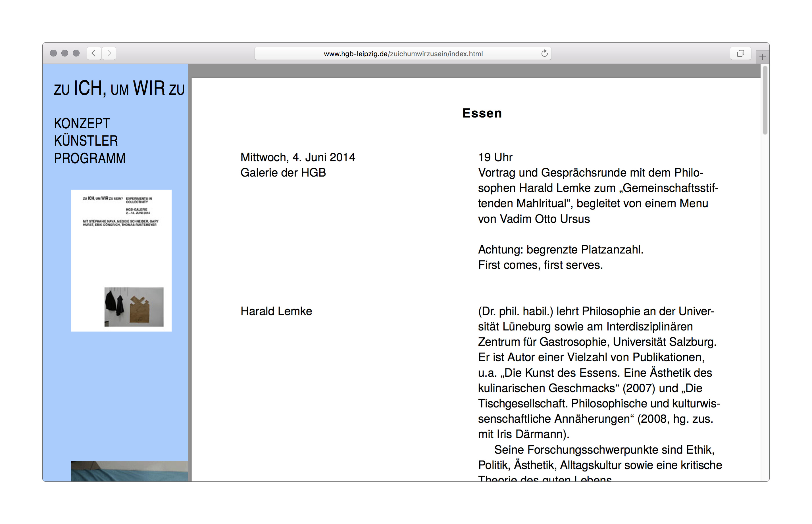Click the text Galerie der HGB

point(283,173)
